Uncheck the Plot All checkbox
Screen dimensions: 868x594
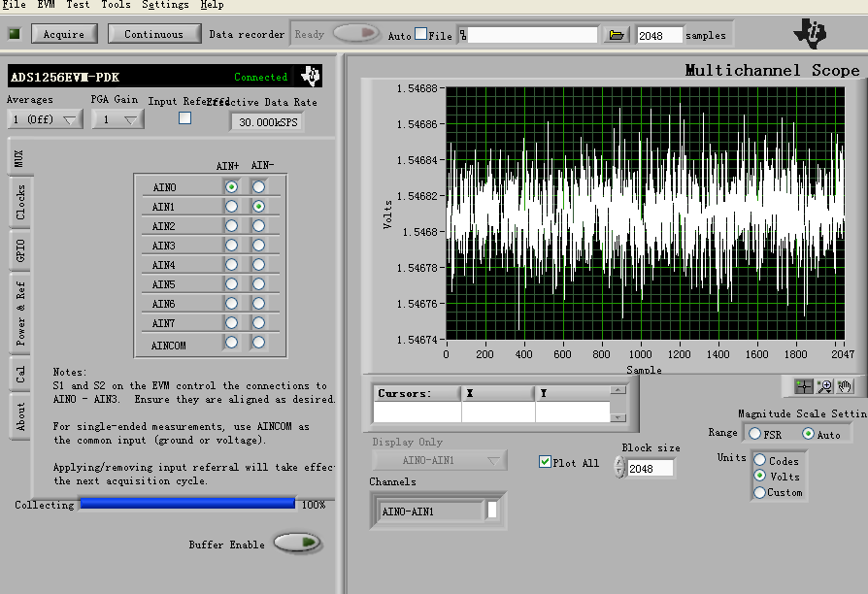(x=545, y=462)
